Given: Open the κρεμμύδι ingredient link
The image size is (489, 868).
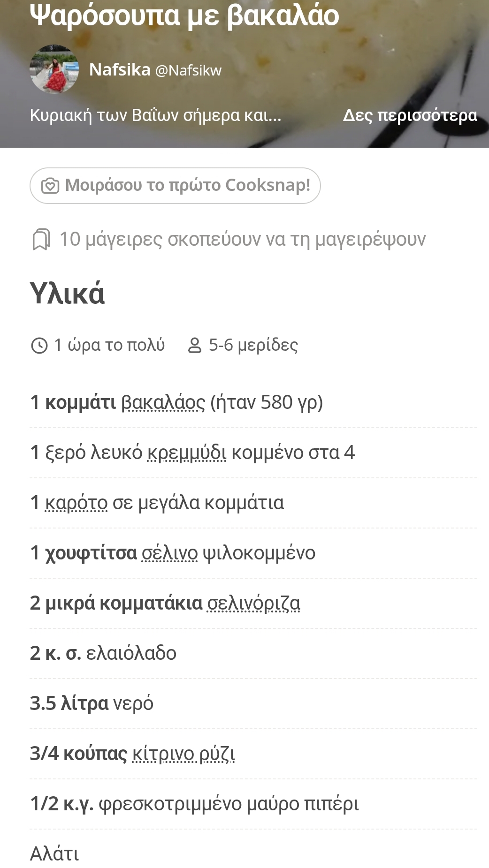Looking at the screenshot, I should 186,453.
